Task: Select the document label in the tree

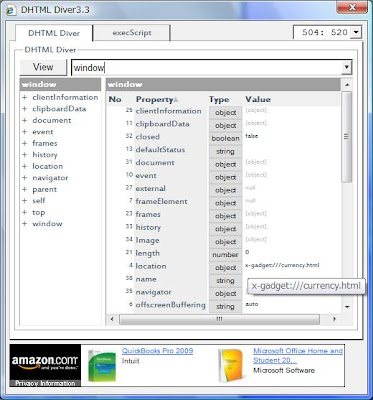Action: pos(52,120)
